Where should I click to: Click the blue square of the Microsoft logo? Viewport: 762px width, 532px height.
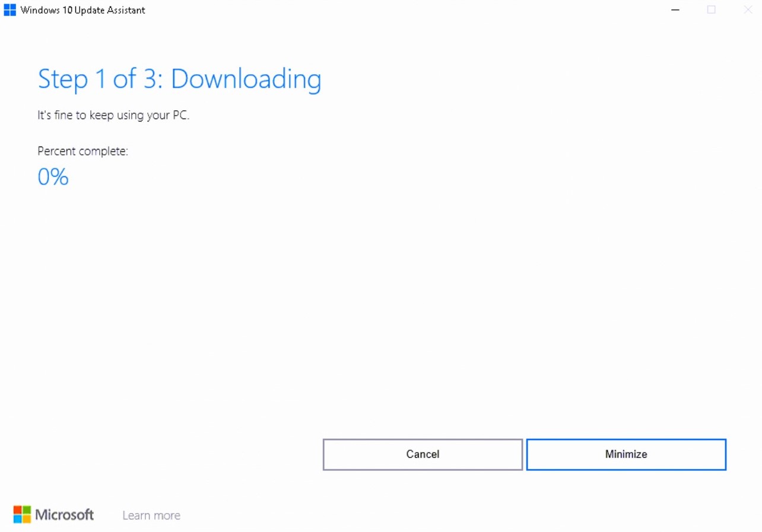17,519
